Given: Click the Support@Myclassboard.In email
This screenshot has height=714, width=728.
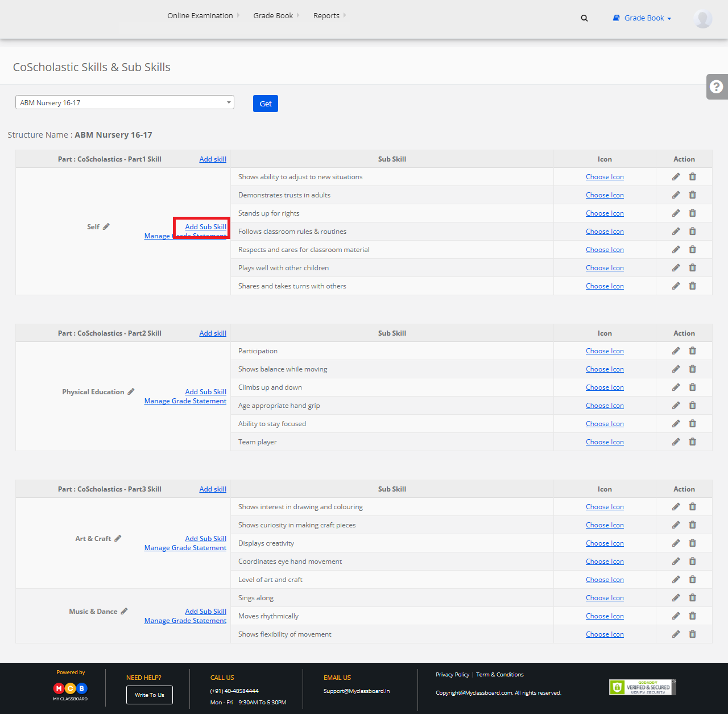Looking at the screenshot, I should pos(357,691).
